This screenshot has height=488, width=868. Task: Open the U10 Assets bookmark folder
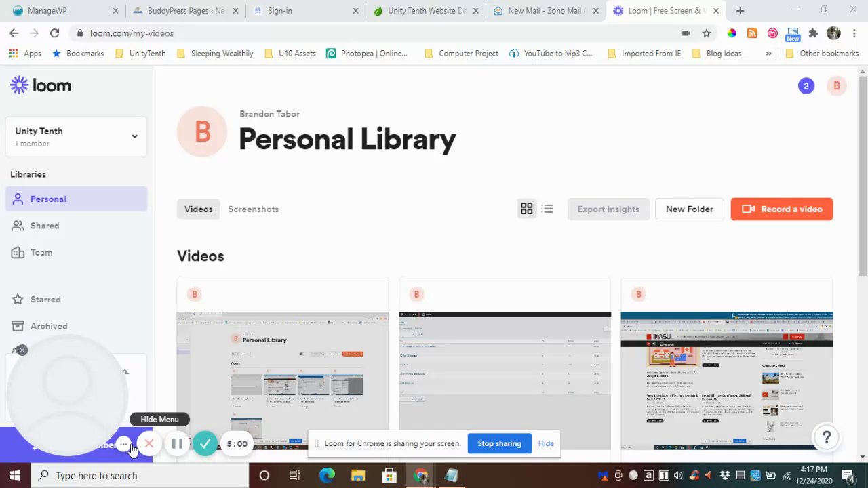pyautogui.click(x=290, y=54)
